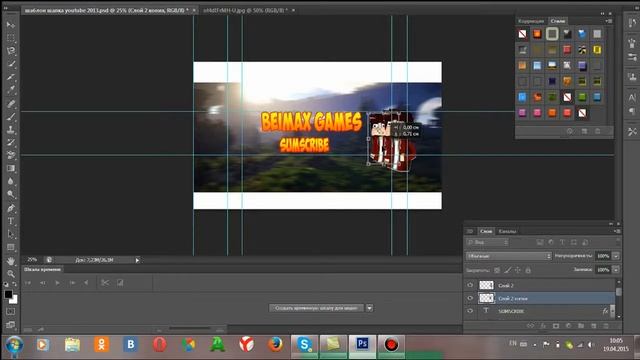Select the Zoom tool in toolbox

point(11,273)
